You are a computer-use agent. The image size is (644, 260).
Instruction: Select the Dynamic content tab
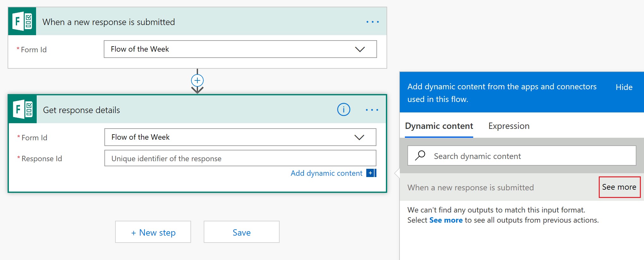(x=439, y=126)
